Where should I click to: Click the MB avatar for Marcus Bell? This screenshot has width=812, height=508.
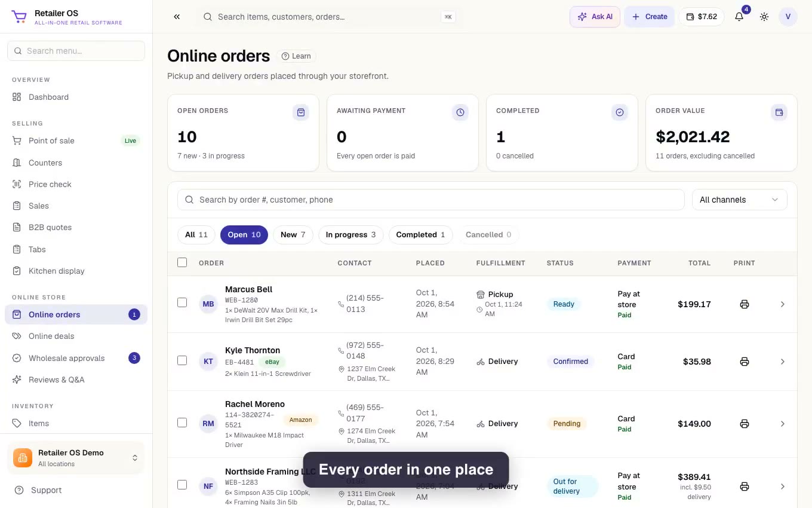pos(208,304)
